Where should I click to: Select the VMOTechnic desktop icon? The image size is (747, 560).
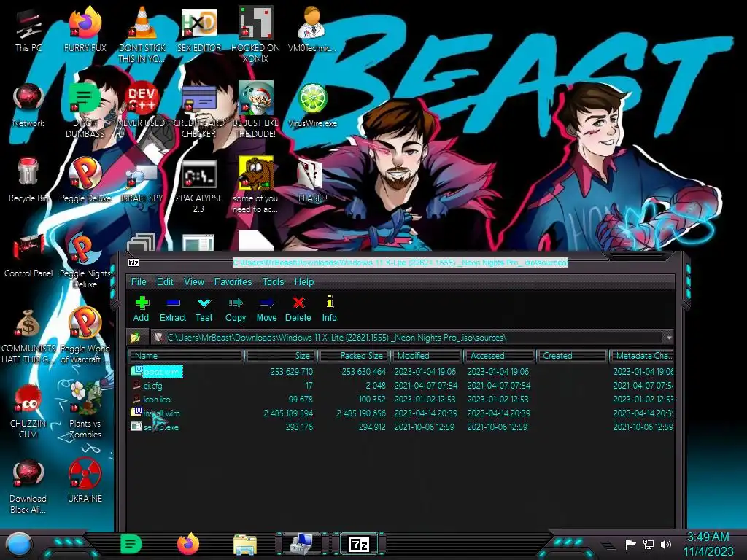point(312,29)
